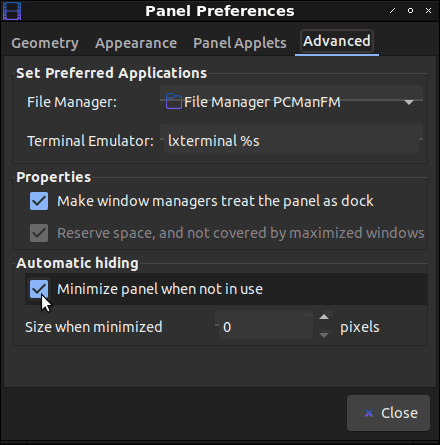Close the dialog using title bar X

coord(429,11)
